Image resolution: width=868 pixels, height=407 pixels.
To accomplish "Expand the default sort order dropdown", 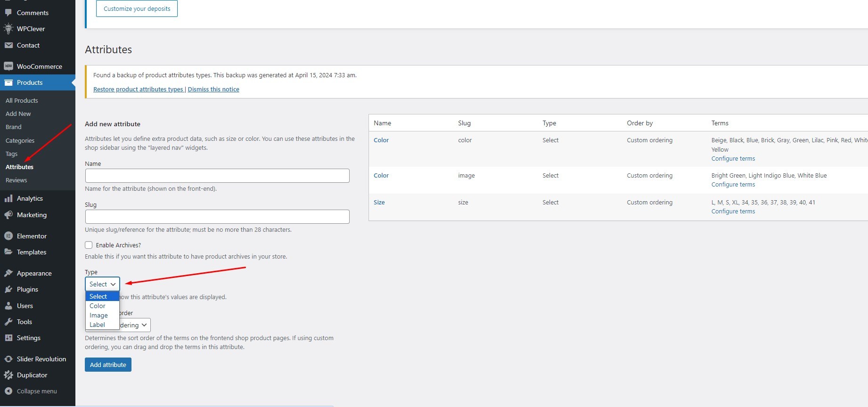I will pos(135,325).
